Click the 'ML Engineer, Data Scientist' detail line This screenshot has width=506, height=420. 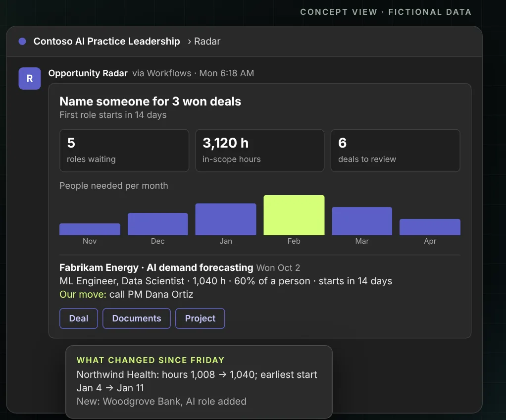[x=226, y=281]
